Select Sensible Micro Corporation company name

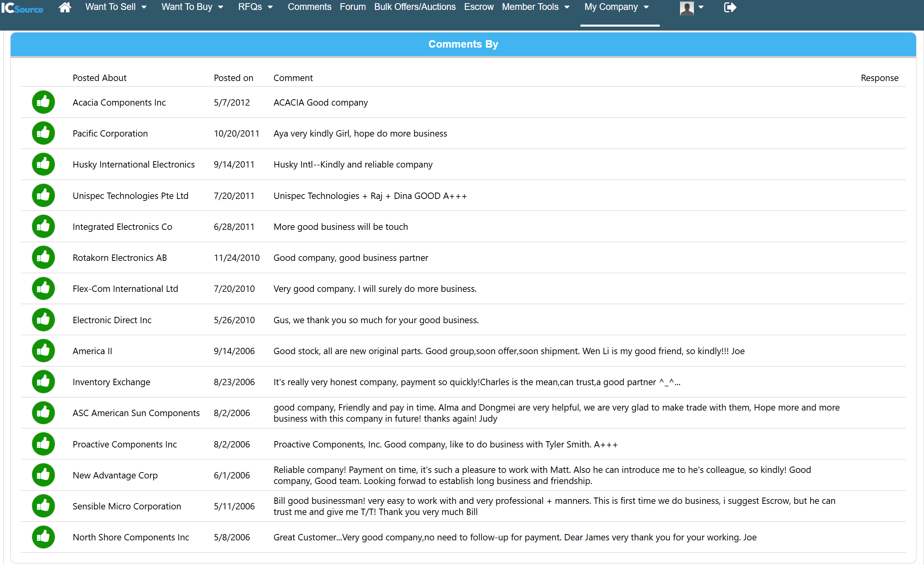pyautogui.click(x=127, y=506)
